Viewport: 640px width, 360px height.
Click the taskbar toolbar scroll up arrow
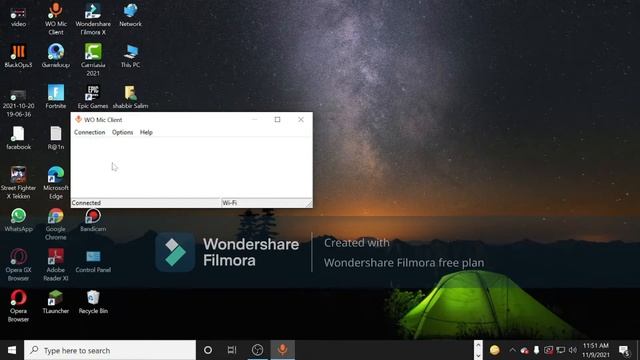478,346
